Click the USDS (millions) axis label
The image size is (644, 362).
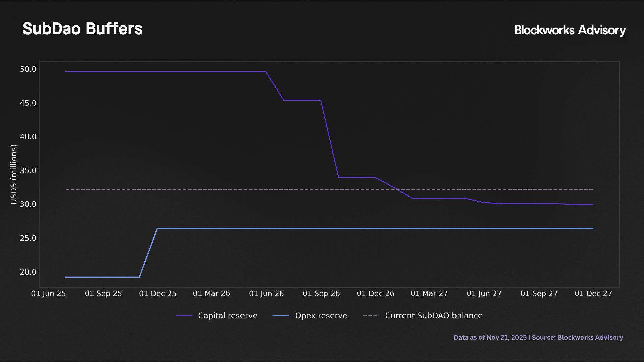[x=14, y=174]
